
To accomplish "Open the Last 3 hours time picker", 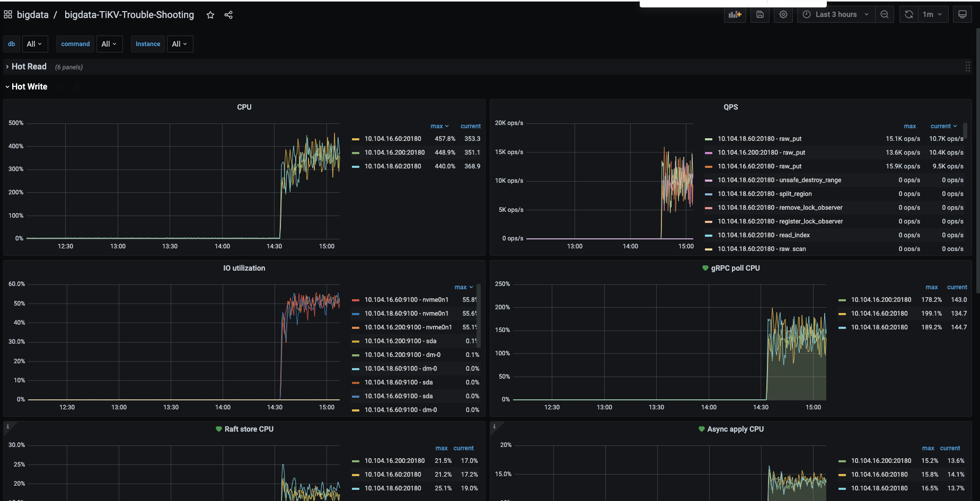I will point(836,14).
